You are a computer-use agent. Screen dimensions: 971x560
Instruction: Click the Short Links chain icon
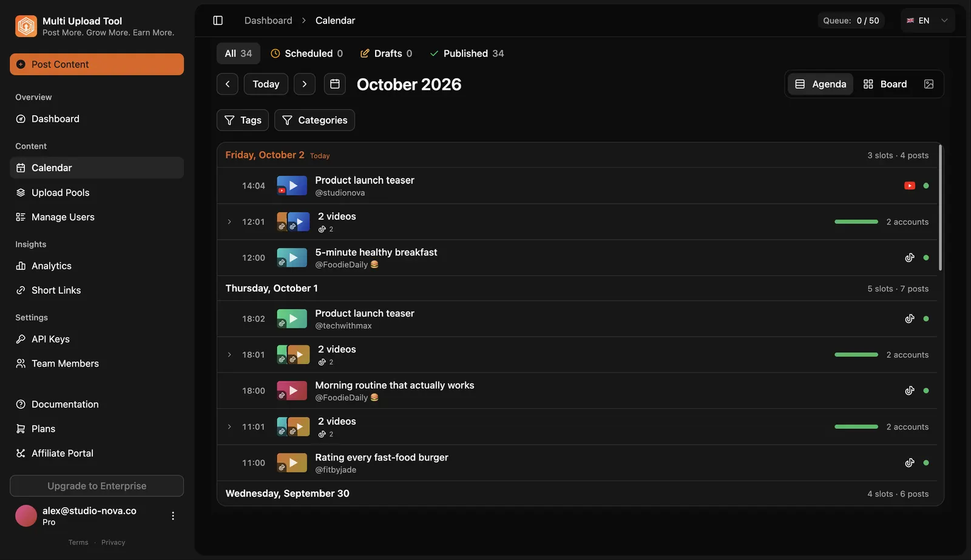pyautogui.click(x=21, y=291)
